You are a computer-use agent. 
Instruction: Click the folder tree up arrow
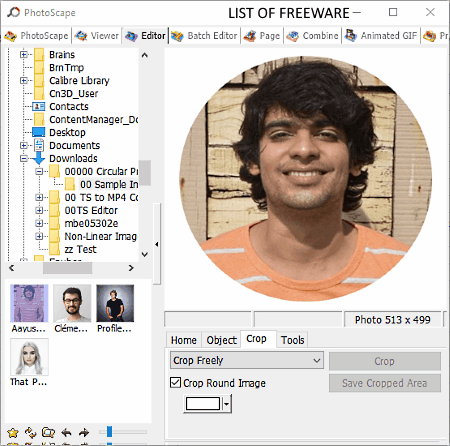145,55
